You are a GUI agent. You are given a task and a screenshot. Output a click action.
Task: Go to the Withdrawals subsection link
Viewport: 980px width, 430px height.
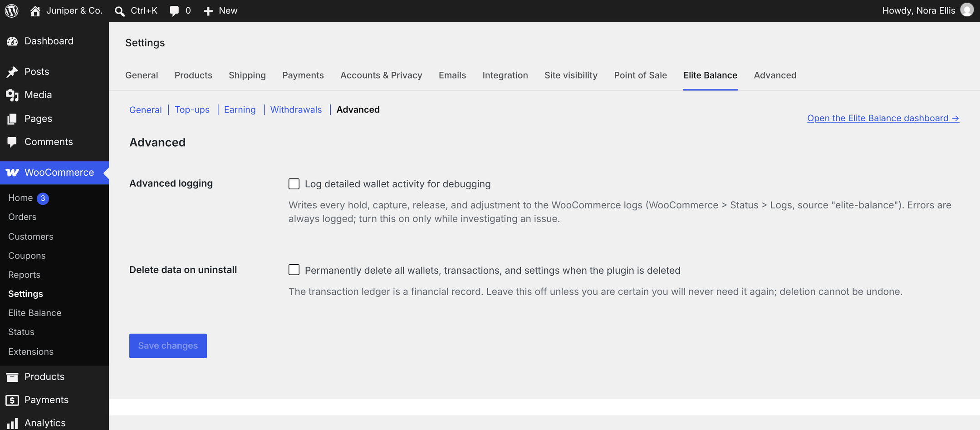pyautogui.click(x=296, y=110)
